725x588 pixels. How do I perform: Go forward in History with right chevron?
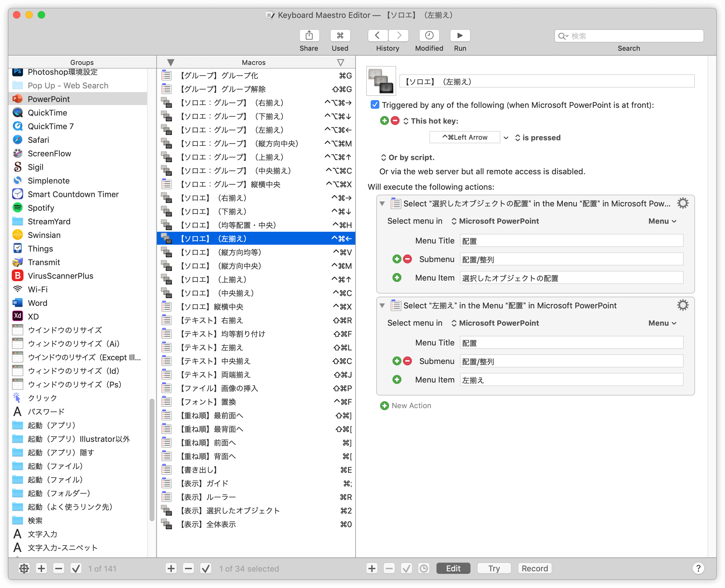[x=398, y=36]
